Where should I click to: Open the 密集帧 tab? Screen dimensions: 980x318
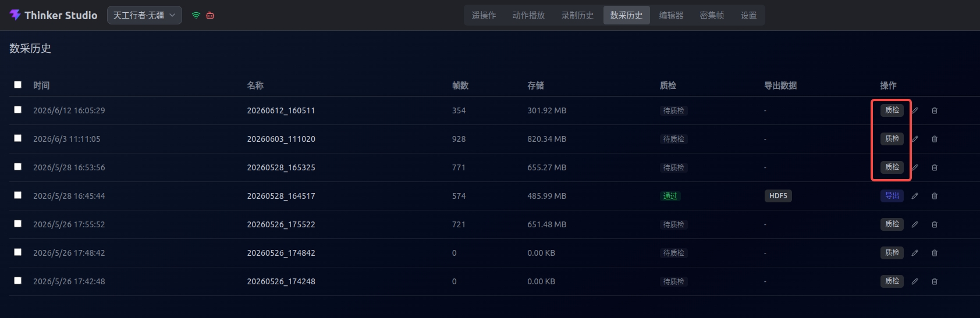[x=712, y=15]
